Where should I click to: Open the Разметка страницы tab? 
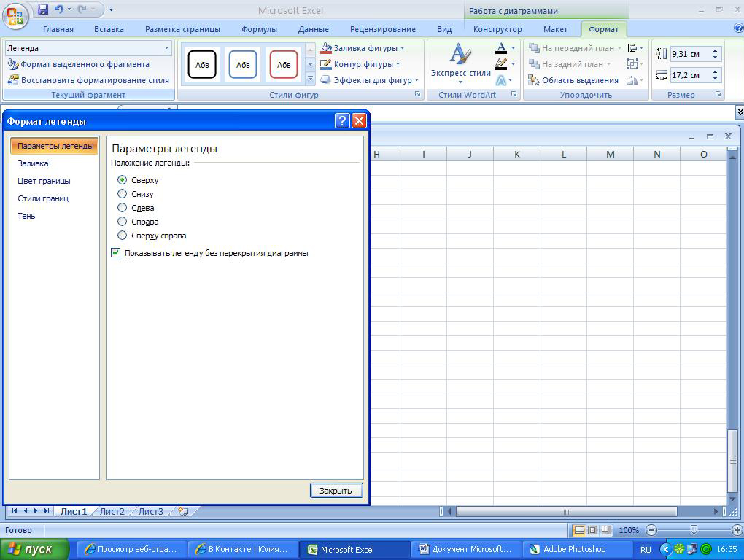182,29
